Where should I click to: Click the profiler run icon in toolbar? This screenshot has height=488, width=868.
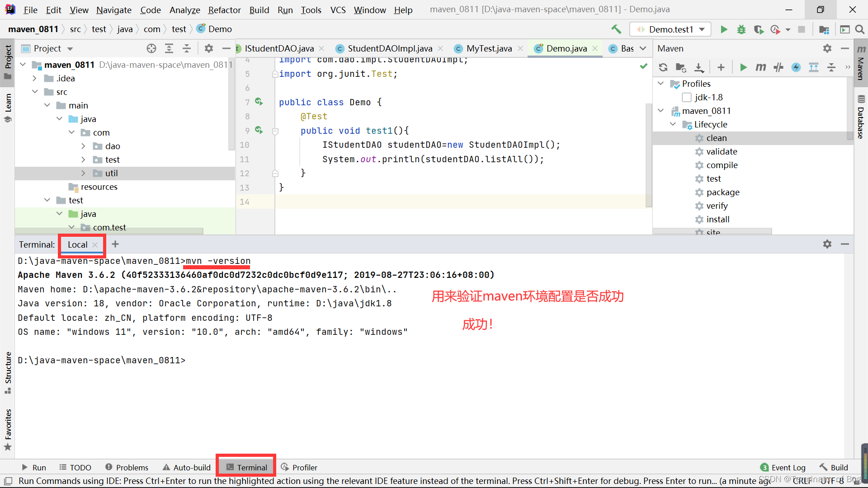[x=775, y=29]
